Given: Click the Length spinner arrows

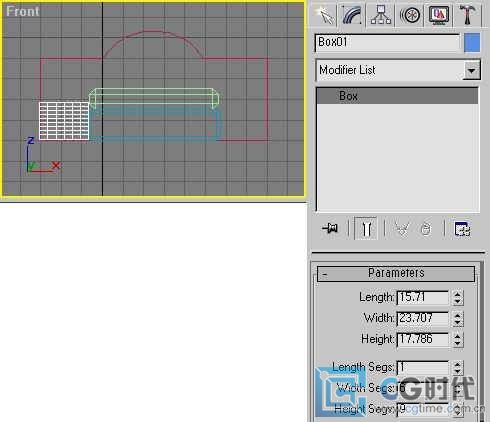Looking at the screenshot, I should coord(458,298).
